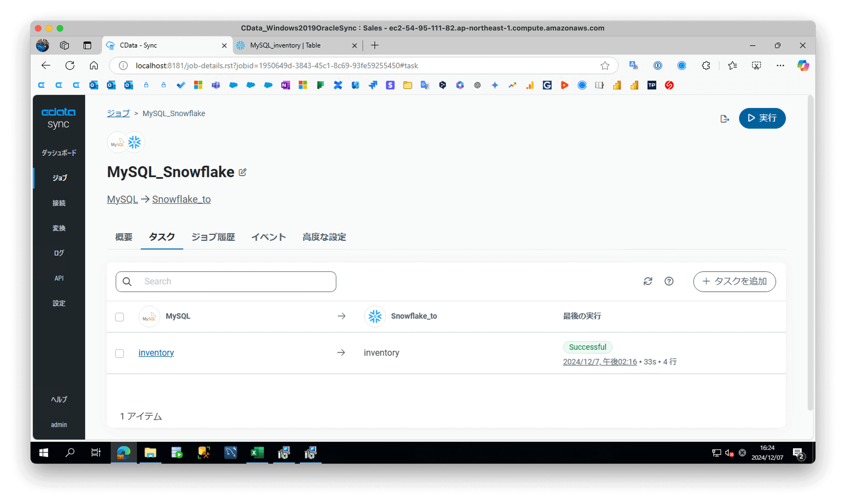This screenshot has width=846, height=504.
Task: Reload the page with browser refresh icon
Action: point(70,66)
